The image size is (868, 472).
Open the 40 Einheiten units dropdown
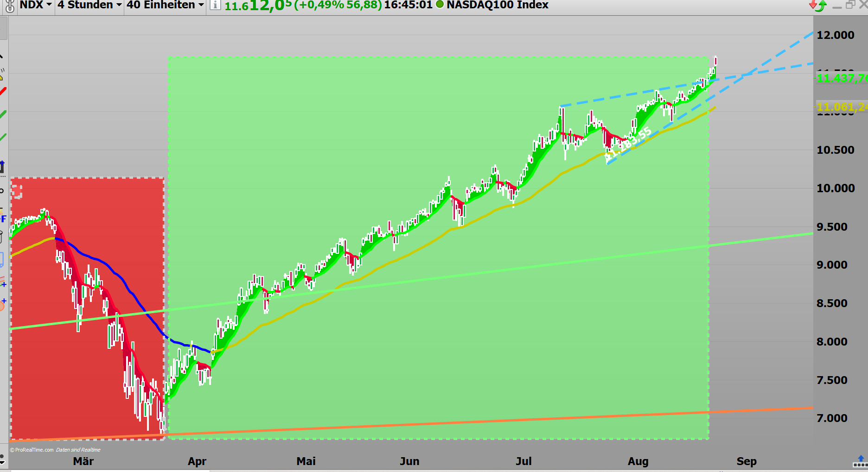click(x=166, y=5)
